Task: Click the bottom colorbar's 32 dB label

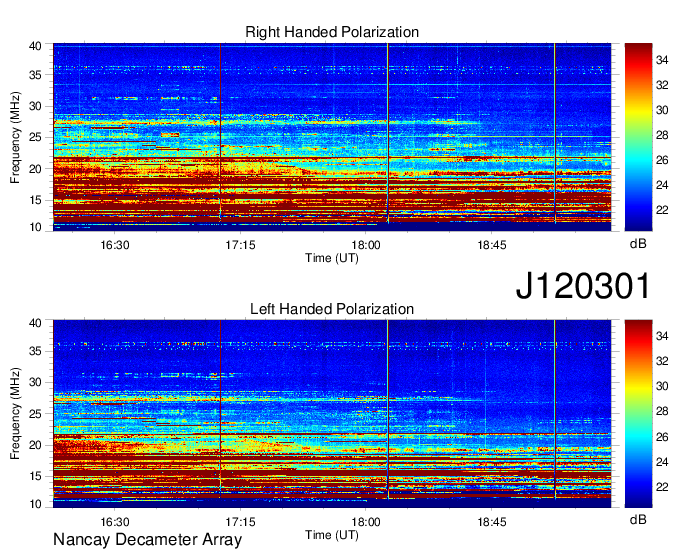Action: click(662, 361)
